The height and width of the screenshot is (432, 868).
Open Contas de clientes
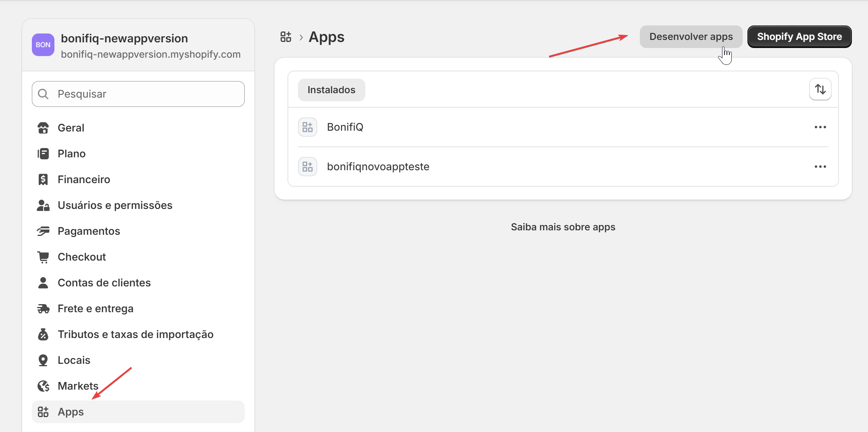tap(138, 283)
